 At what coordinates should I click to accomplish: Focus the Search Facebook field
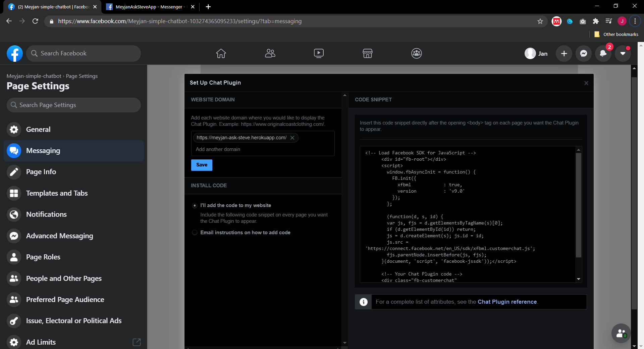pyautogui.click(x=84, y=53)
